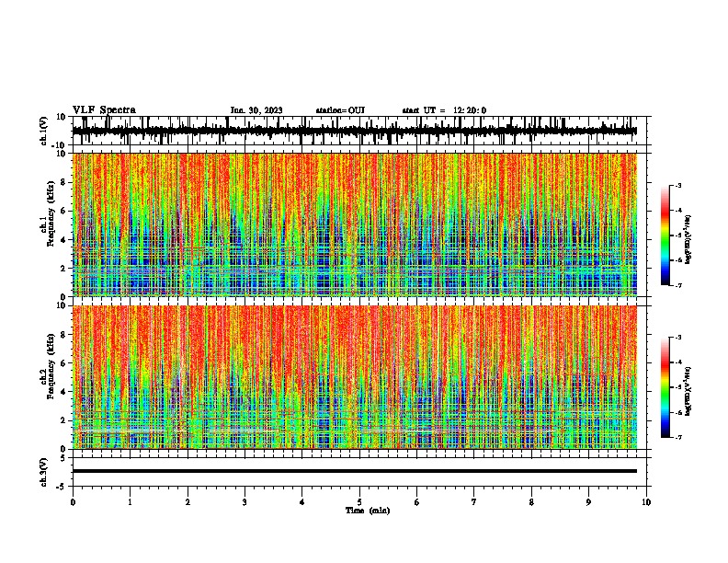
Task: Click the ch.2 spectrogram color scale bar
Action: pyautogui.click(x=665, y=387)
